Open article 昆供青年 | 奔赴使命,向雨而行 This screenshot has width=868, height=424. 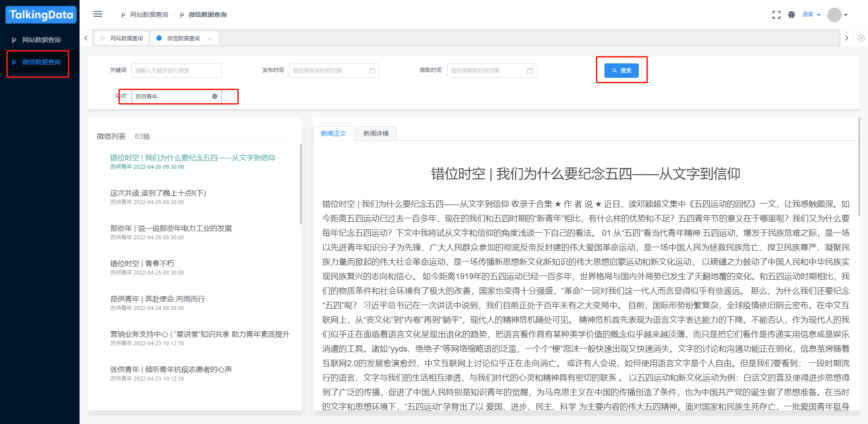point(158,299)
